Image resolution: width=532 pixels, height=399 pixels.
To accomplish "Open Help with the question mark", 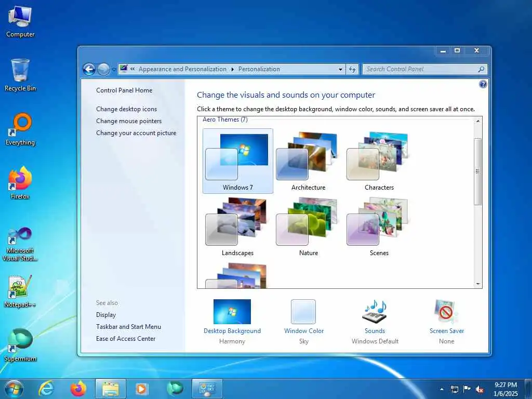I will (483, 84).
